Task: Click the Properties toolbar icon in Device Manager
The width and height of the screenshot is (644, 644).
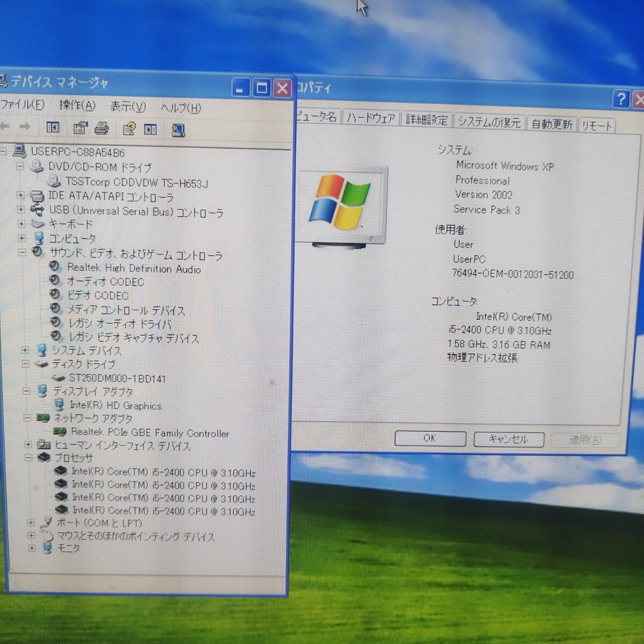Action: 80,128
